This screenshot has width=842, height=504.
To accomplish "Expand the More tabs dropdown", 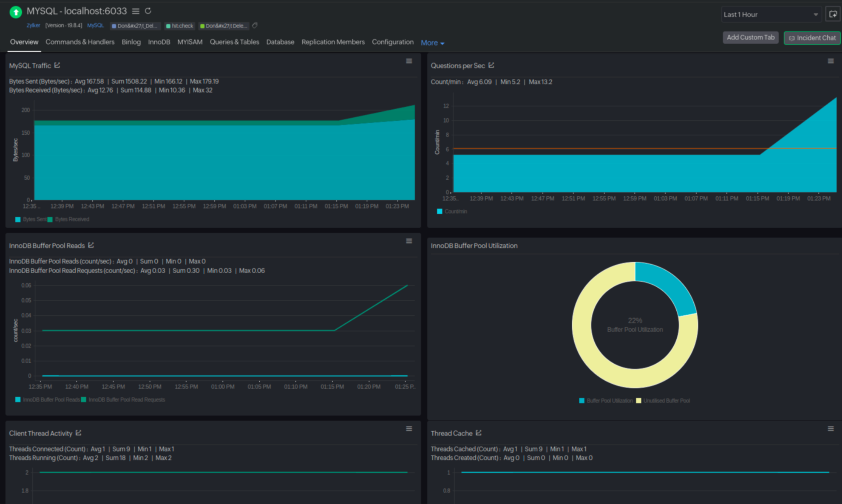I will tap(432, 43).
